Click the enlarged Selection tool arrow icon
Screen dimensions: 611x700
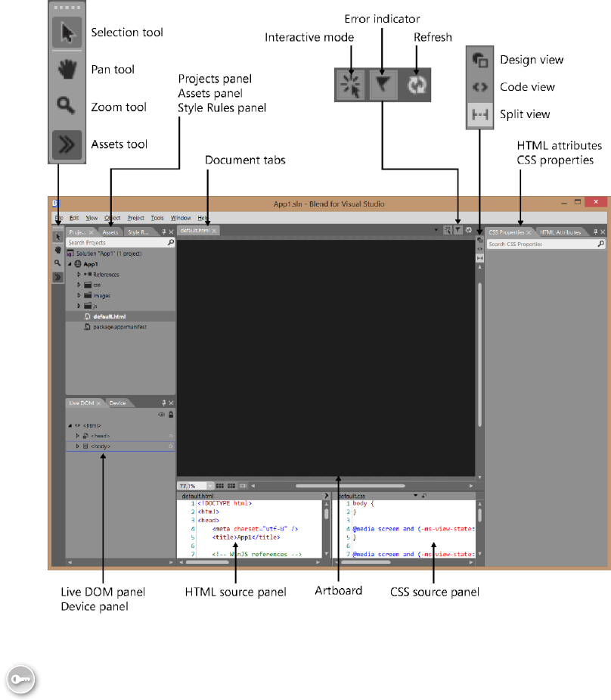click(x=67, y=33)
